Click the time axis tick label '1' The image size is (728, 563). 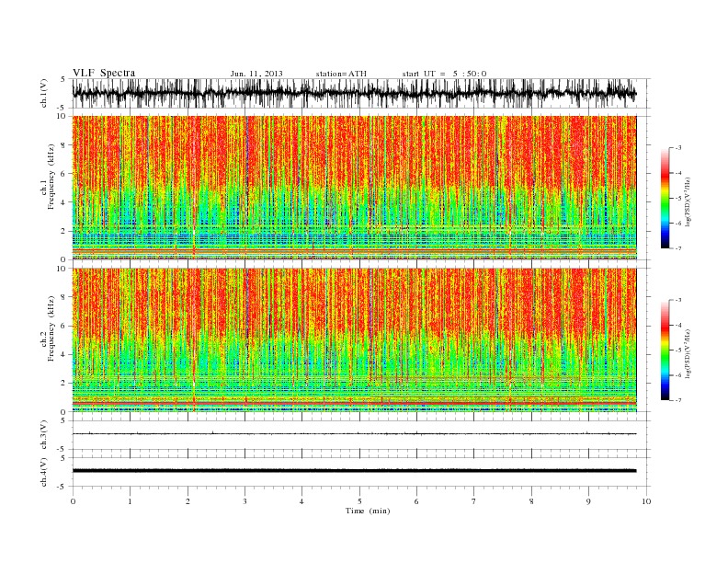tap(130, 501)
